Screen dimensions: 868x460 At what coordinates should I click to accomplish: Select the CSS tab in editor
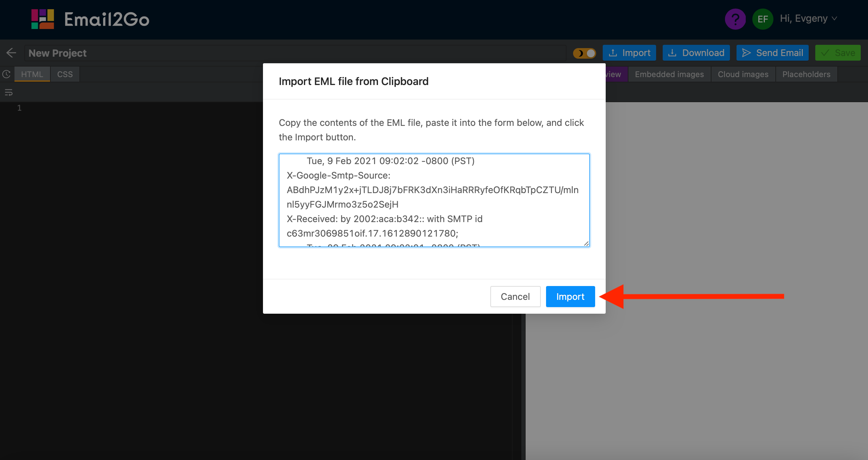65,73
